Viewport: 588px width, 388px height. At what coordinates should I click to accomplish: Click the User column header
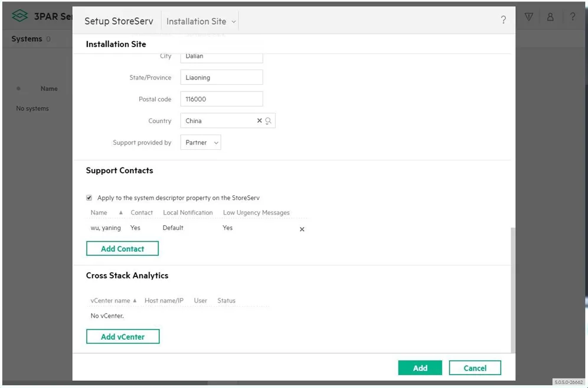tap(200, 300)
